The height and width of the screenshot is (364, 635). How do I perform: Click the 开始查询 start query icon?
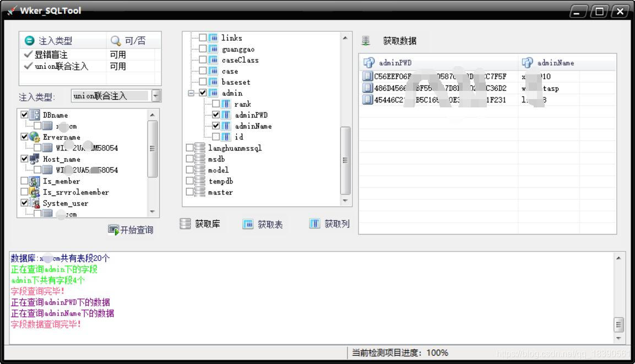pos(113,230)
